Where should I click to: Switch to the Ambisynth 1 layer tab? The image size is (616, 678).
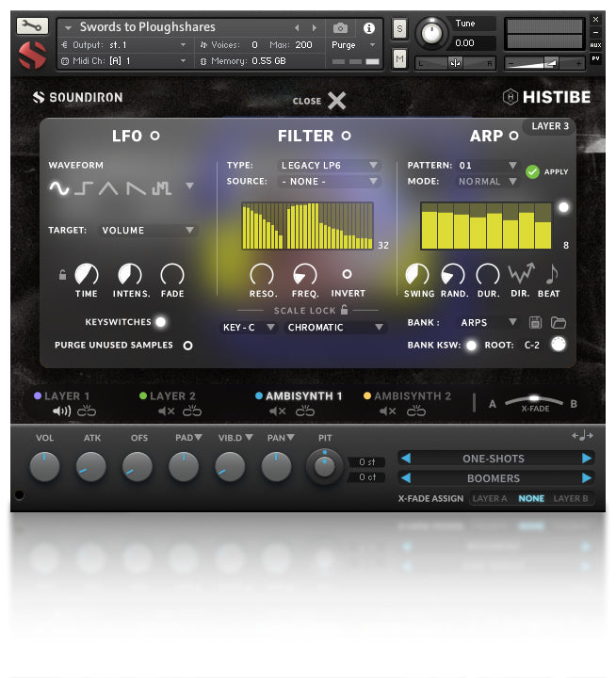point(303,396)
